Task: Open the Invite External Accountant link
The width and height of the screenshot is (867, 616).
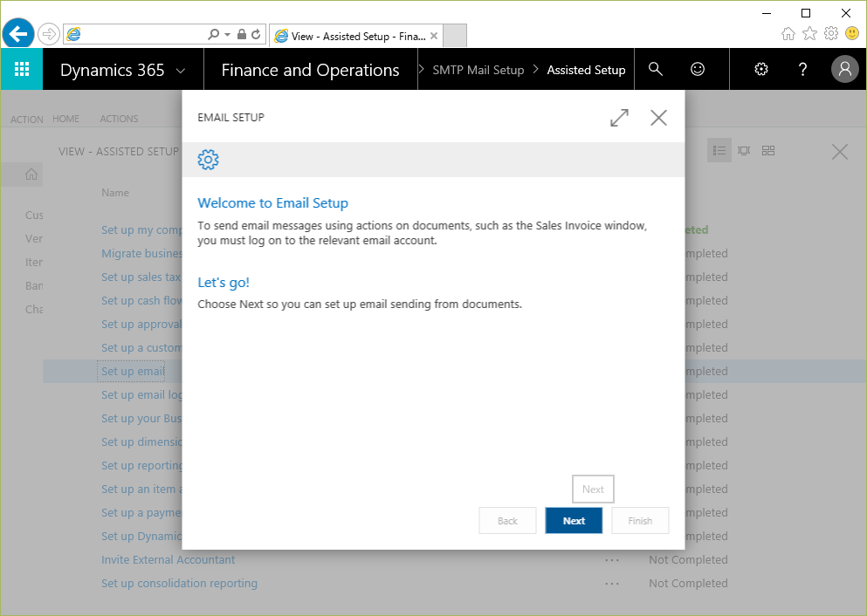Action: click(x=169, y=559)
